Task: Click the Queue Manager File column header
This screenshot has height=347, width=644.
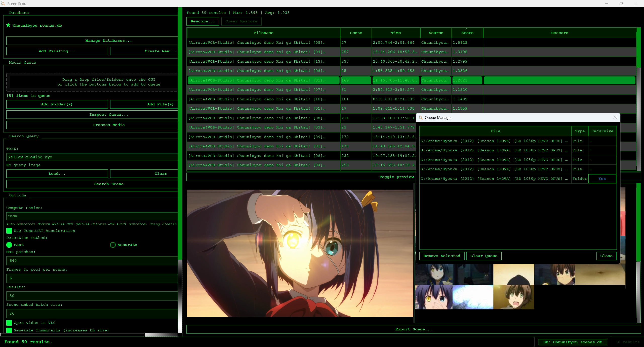Action: pos(495,131)
